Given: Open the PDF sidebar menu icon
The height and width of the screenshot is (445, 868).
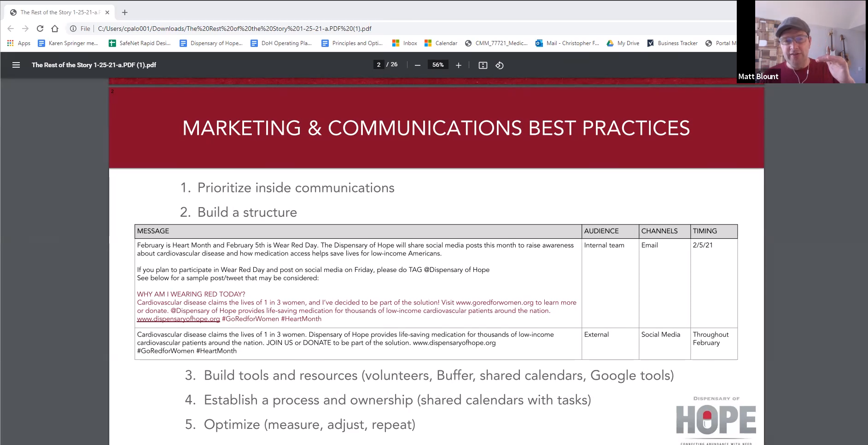Looking at the screenshot, I should [16, 65].
